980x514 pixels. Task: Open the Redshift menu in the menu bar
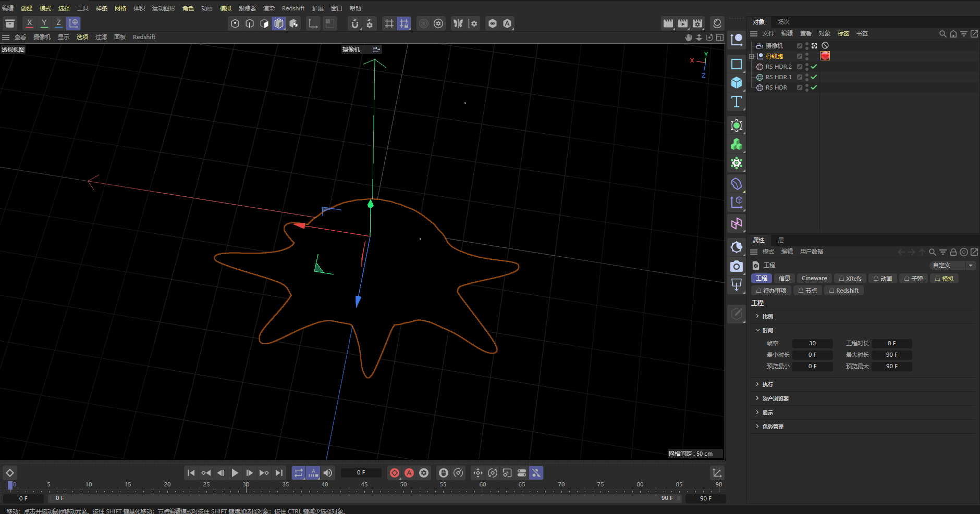click(x=293, y=8)
